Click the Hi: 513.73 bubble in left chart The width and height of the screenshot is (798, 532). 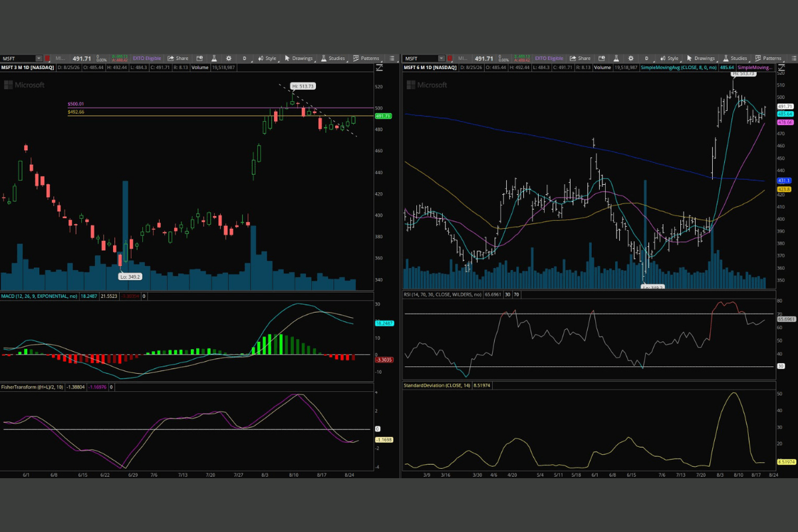[x=303, y=86]
